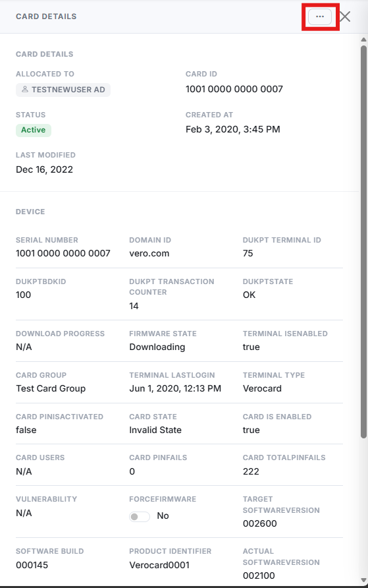This screenshot has width=368, height=588.
Task: Click the scrollbar up arrow
Action: coord(363,40)
